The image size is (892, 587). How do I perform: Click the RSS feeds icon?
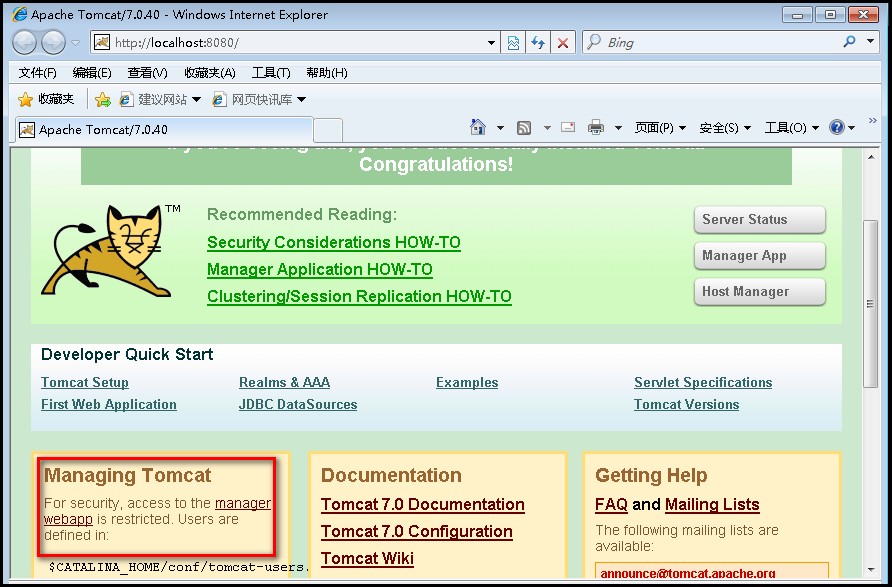pos(524,128)
